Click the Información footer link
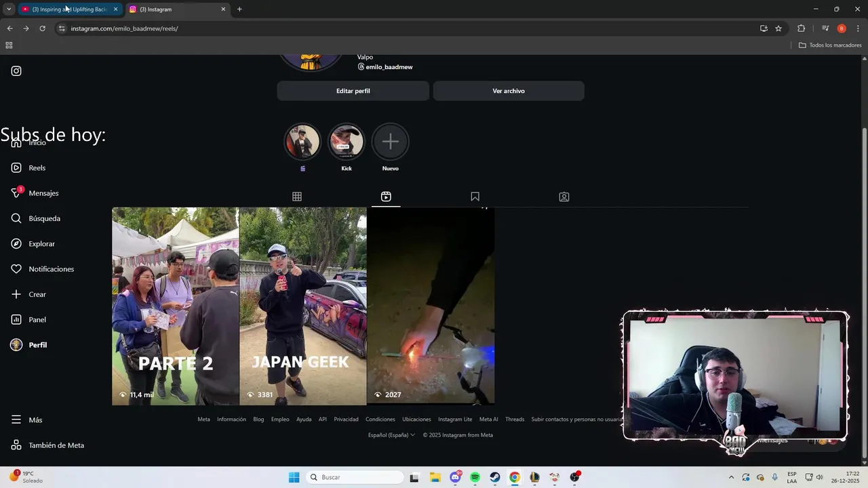The width and height of the screenshot is (868, 488). 231,420
